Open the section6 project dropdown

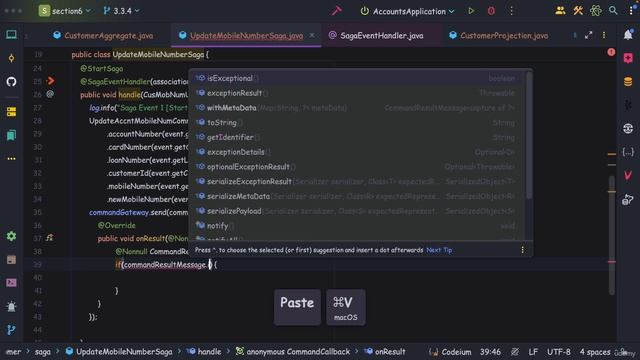click(x=65, y=11)
